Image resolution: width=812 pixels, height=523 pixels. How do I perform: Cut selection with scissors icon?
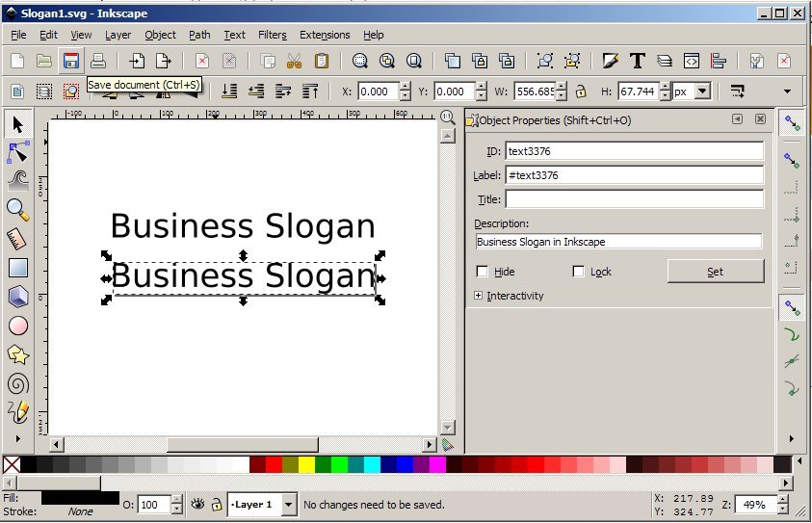coord(294,61)
